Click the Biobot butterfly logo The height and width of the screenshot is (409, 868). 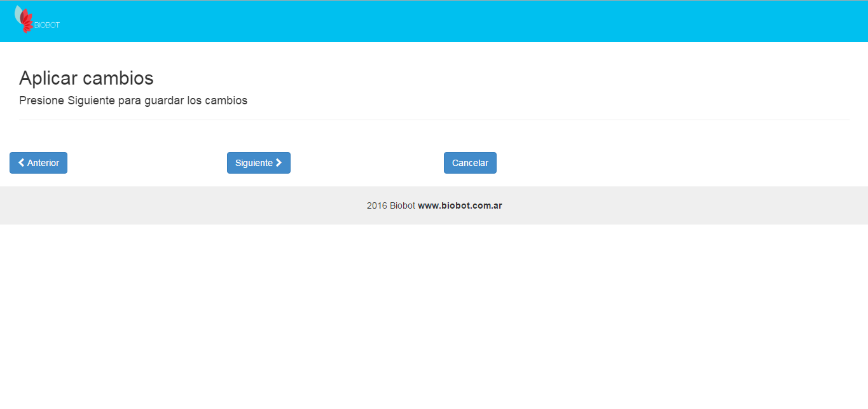24,19
